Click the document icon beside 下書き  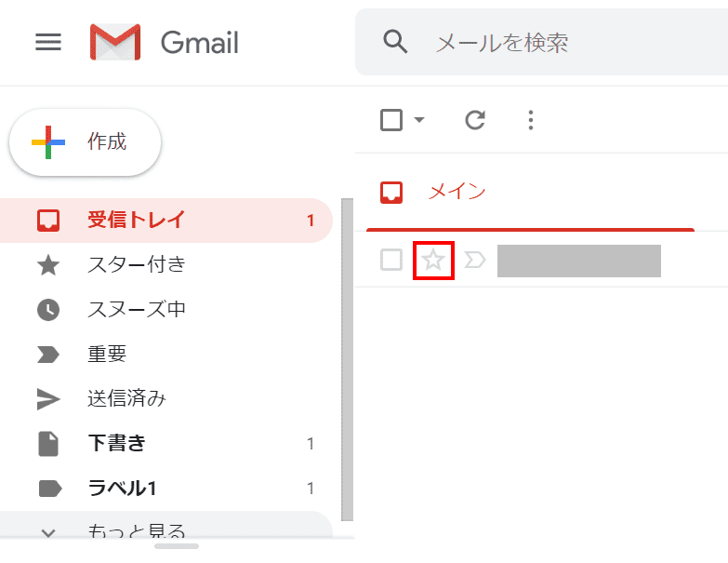click(48, 444)
